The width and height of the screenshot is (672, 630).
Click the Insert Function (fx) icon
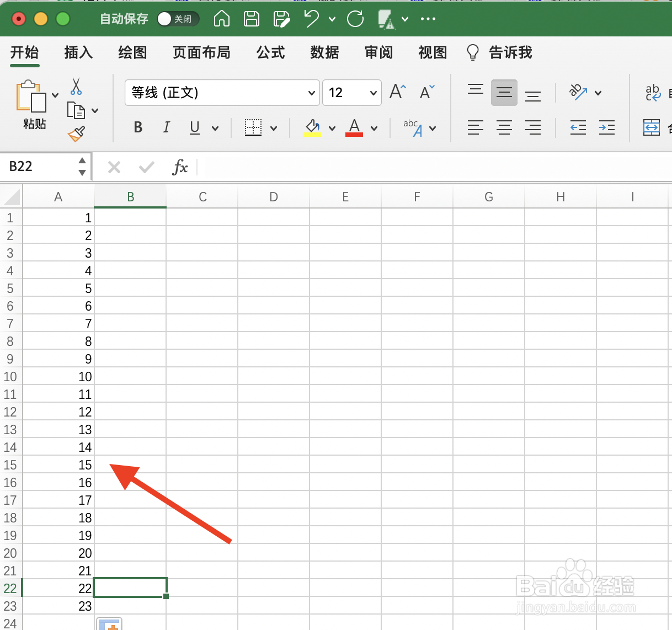click(x=180, y=167)
